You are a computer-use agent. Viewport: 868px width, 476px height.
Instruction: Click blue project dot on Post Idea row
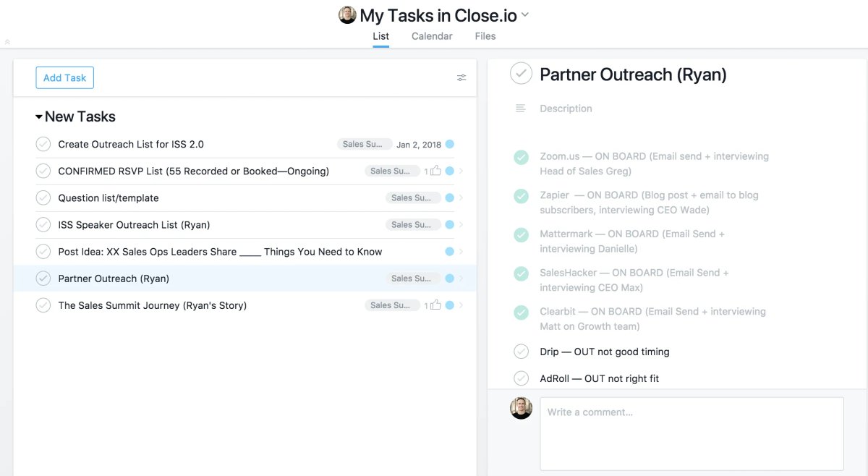point(450,252)
